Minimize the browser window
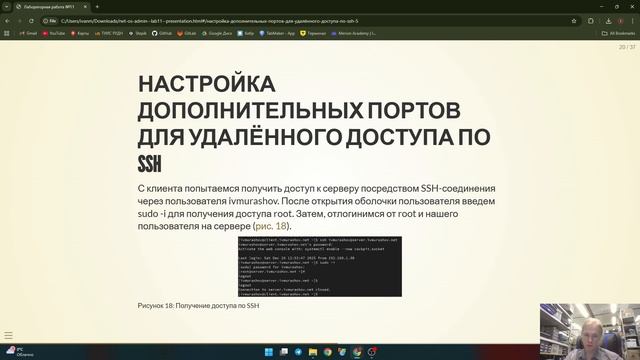The height and width of the screenshot is (360, 640). coord(602,7)
